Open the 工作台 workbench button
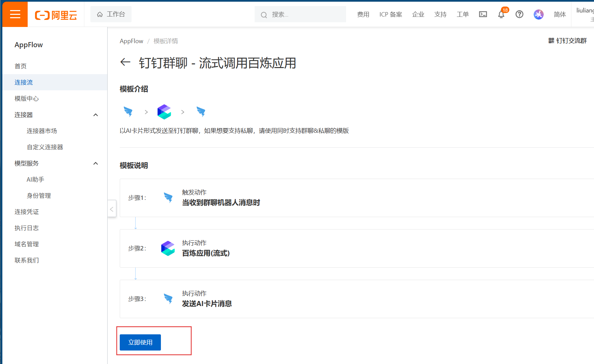Screen dimensions: 594x364 pos(111,14)
